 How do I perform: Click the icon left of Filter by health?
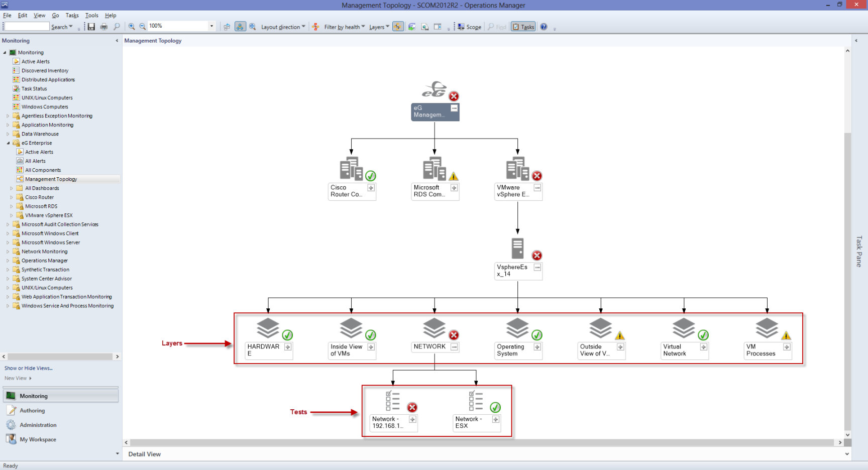(315, 27)
